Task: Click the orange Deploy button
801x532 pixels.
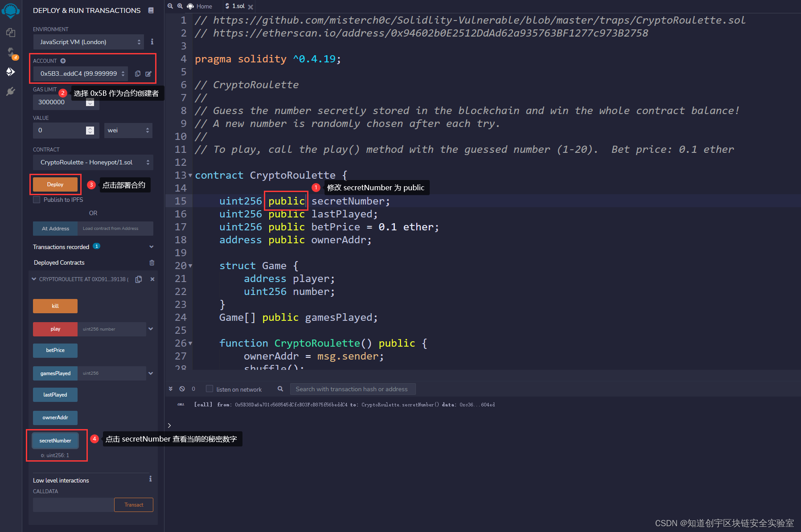Action: tap(55, 184)
